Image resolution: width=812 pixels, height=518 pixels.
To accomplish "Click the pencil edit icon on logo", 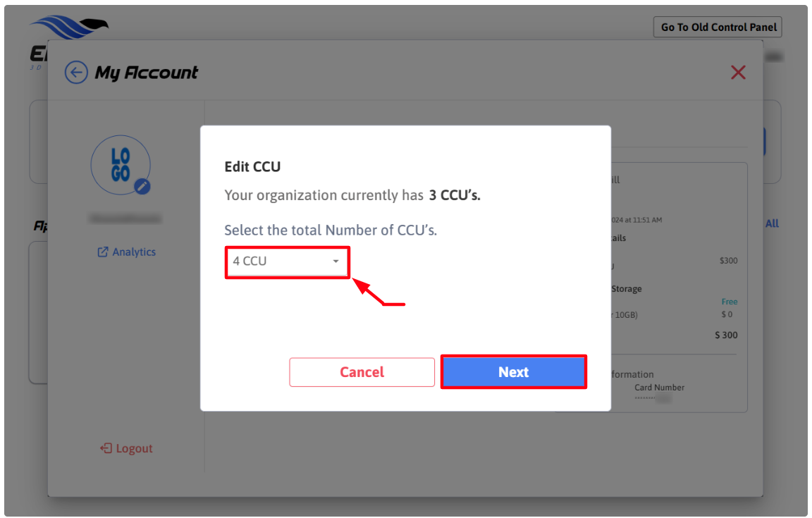I will [x=142, y=186].
